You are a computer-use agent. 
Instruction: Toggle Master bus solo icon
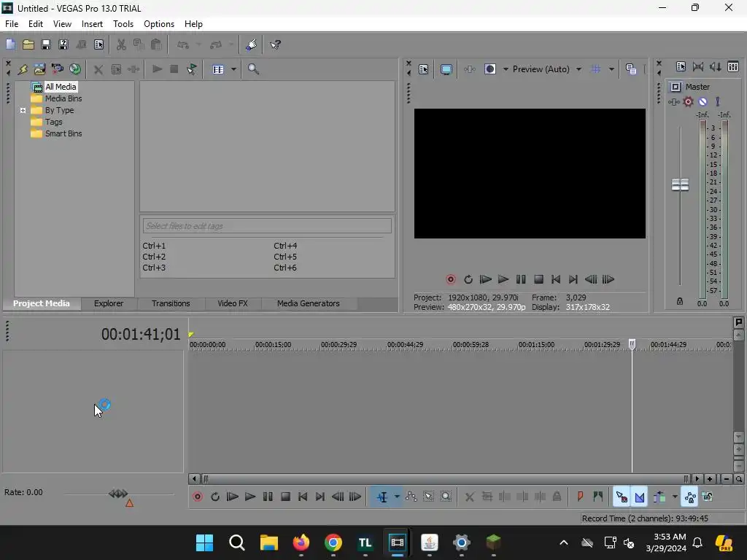point(718,102)
